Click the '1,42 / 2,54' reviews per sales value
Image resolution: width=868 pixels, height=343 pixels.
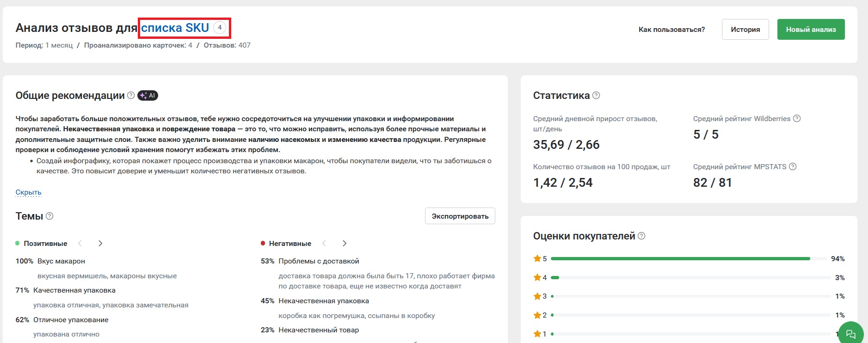point(563,183)
